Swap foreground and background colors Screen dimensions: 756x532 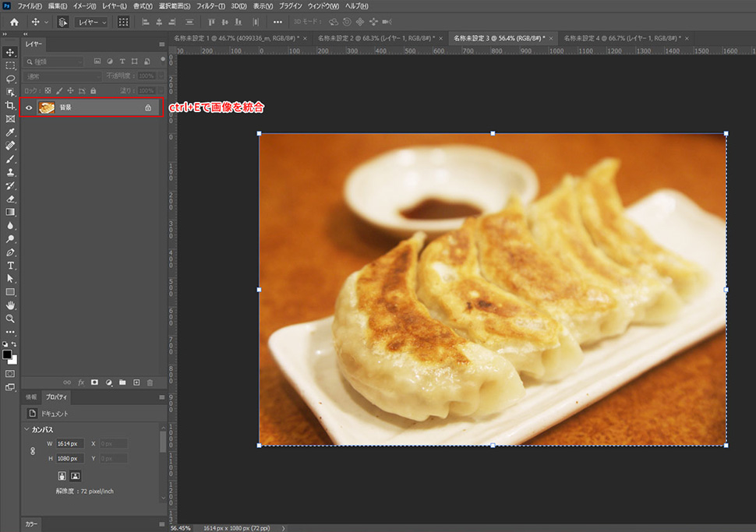click(14, 344)
